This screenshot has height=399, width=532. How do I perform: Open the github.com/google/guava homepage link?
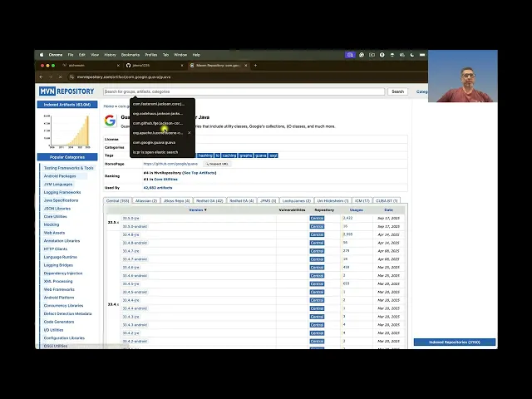click(170, 164)
